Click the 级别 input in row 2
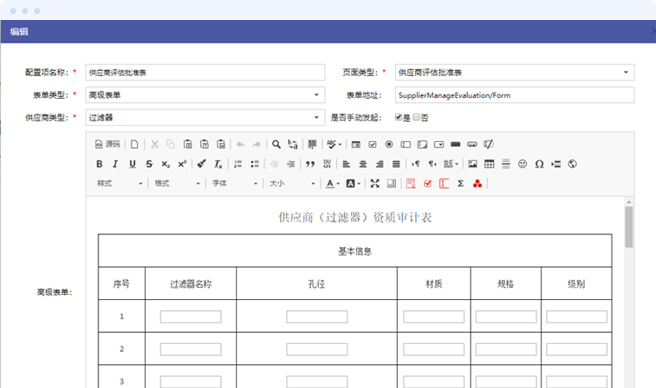656x388 pixels. tap(577, 349)
